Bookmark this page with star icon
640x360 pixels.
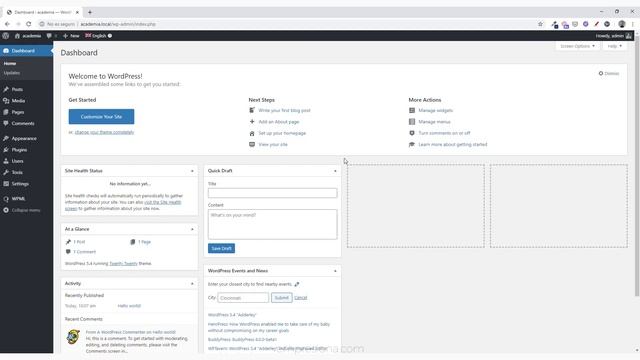pyautogui.click(x=540, y=24)
